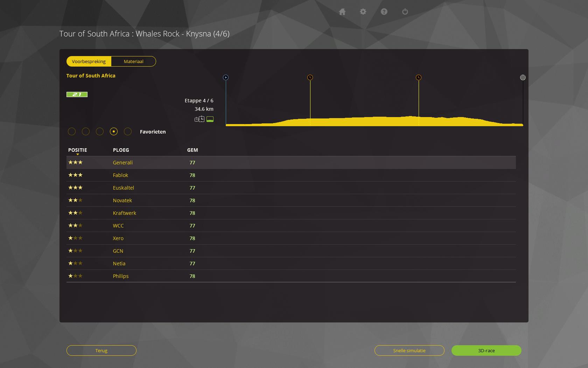Open the Generali team link
The width and height of the screenshot is (588, 368).
tap(123, 163)
